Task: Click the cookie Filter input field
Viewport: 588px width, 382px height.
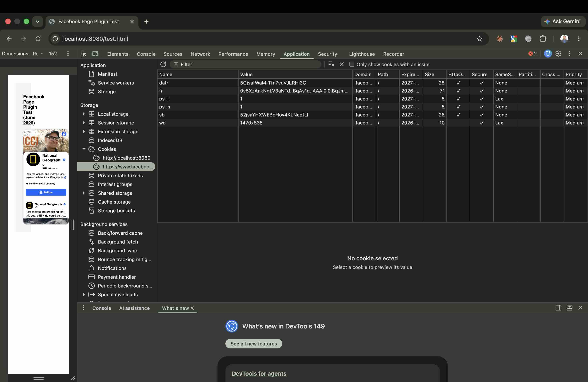Action: coord(245,64)
